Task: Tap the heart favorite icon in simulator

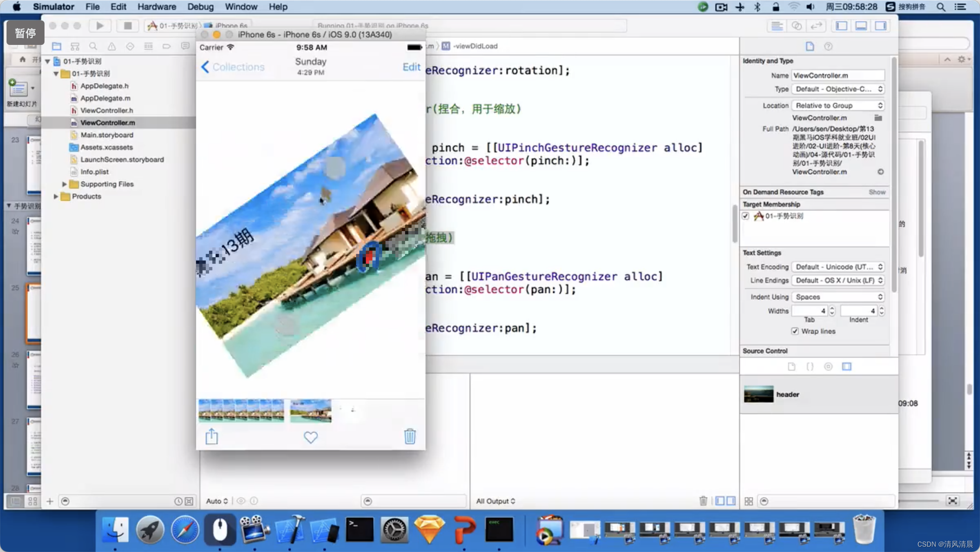Action: [x=310, y=437]
